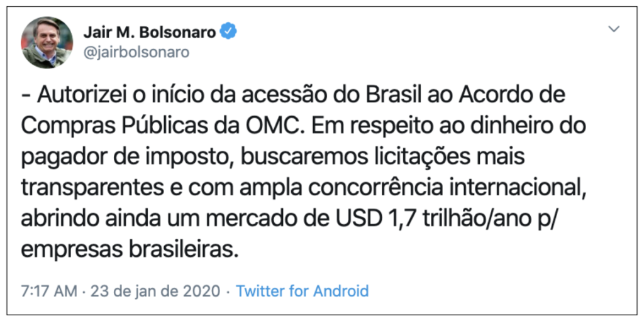Open the Jair M. Bolsonaro display name
The image size is (644, 321).
pyautogui.click(x=150, y=32)
